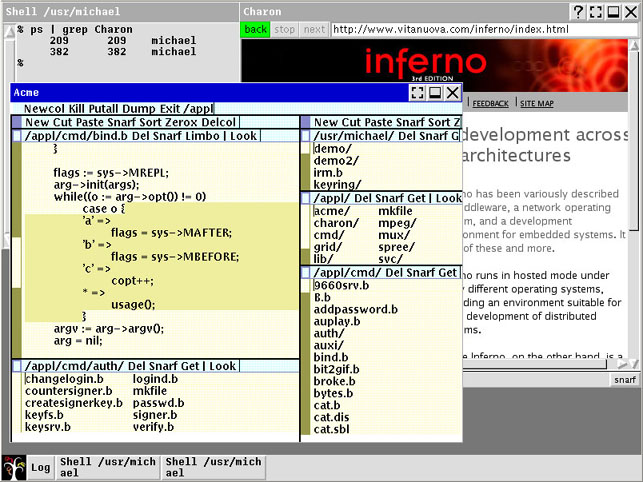This screenshot has width=643, height=482.
Task: Click Newcol in Acme top tag bar
Action: tap(45, 108)
